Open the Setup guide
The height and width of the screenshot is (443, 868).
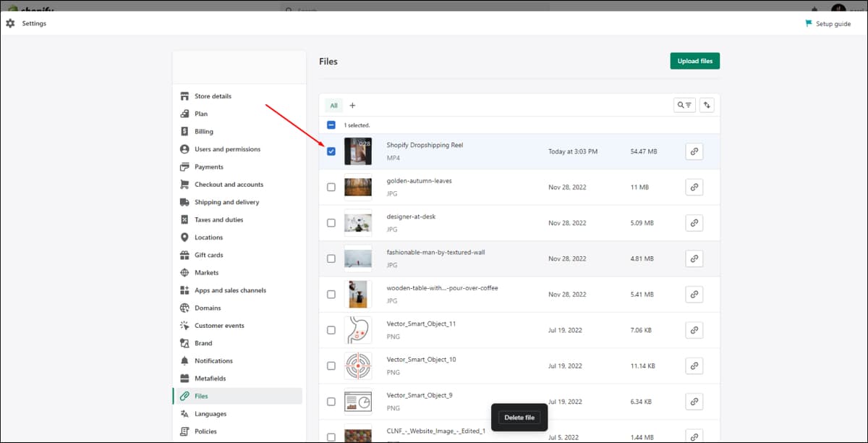click(x=828, y=24)
